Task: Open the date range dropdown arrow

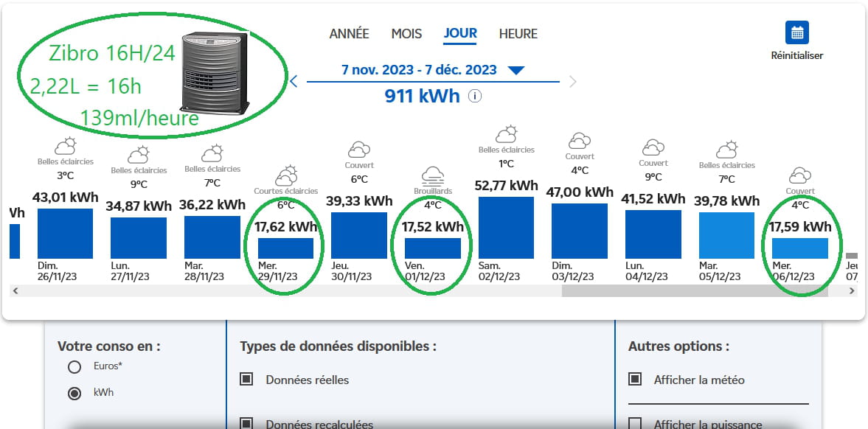Action: coord(516,69)
